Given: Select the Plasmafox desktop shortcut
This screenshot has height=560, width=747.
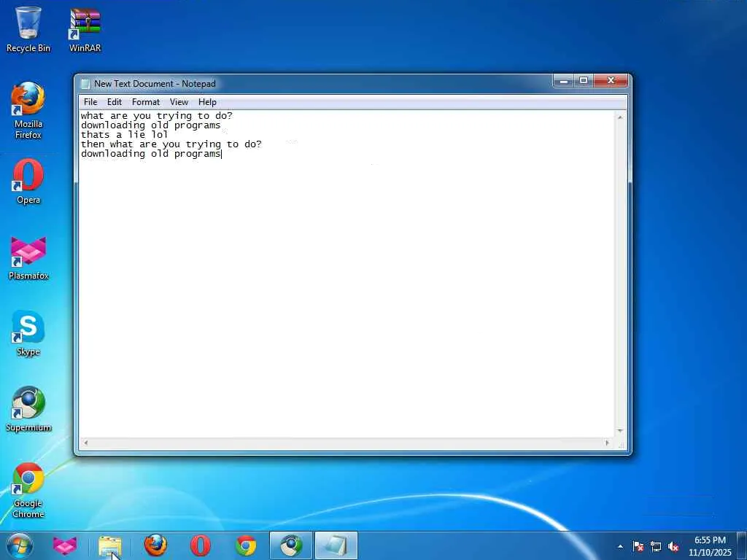Looking at the screenshot, I should point(28,258).
